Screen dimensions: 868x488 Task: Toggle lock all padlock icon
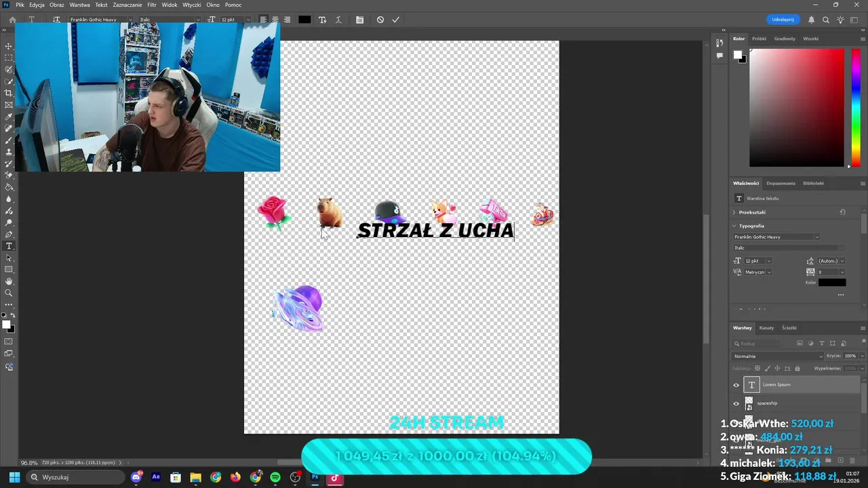[x=797, y=368]
